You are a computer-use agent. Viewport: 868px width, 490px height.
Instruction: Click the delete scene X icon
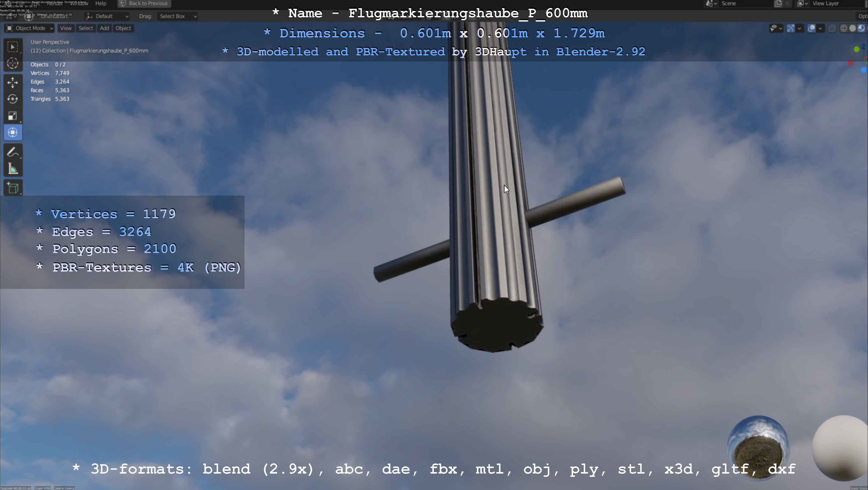(x=787, y=3)
